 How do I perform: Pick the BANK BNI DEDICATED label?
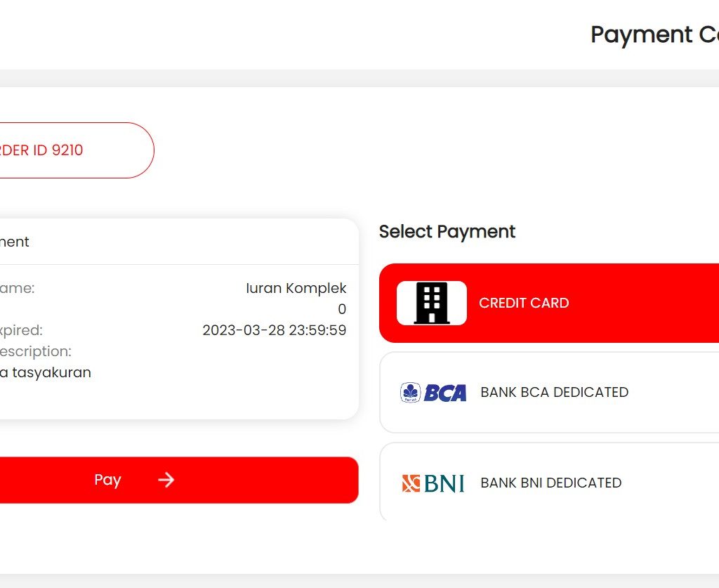[x=550, y=483]
